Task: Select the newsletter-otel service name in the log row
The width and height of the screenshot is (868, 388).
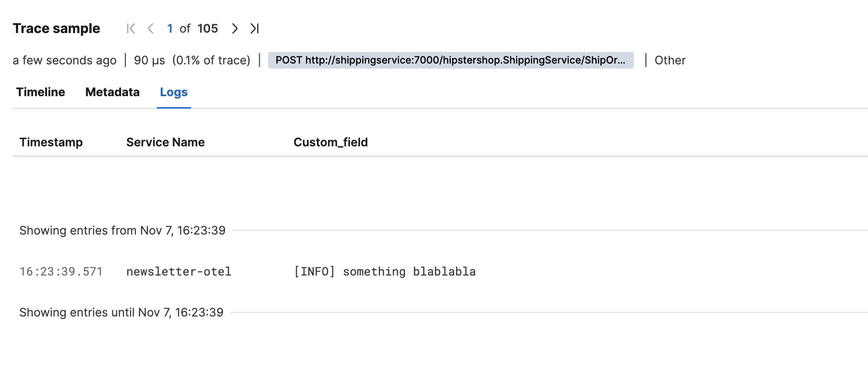Action: click(x=179, y=271)
